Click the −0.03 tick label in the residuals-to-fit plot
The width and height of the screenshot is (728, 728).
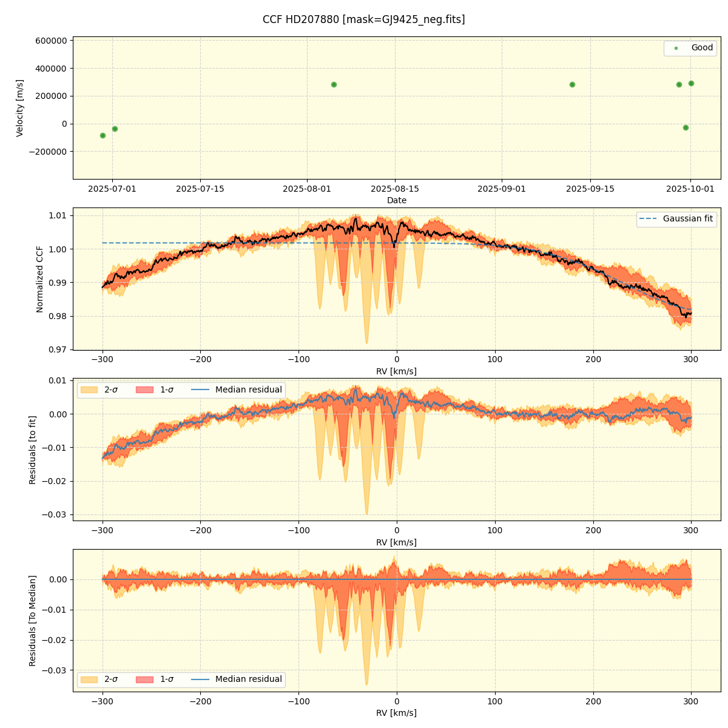point(55,514)
